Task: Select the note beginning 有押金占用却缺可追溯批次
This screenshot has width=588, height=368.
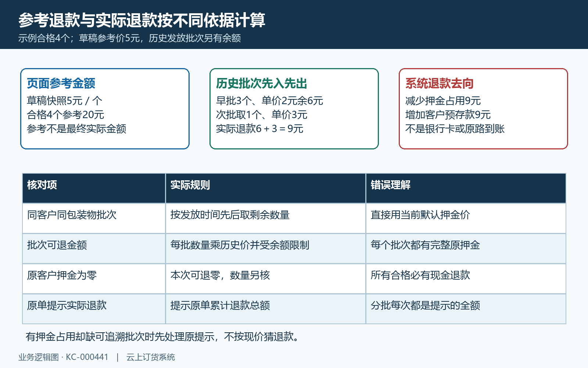Action: (x=163, y=336)
